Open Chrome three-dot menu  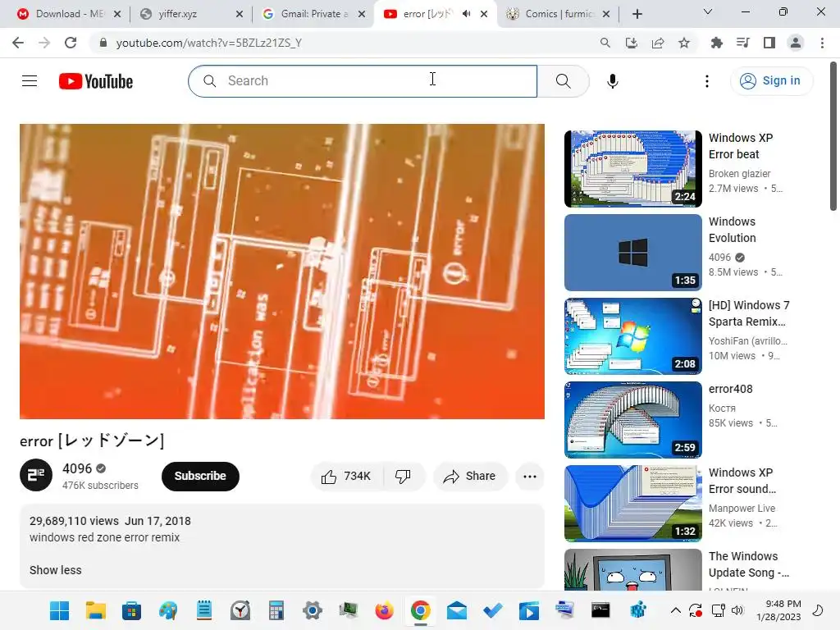coord(822,43)
